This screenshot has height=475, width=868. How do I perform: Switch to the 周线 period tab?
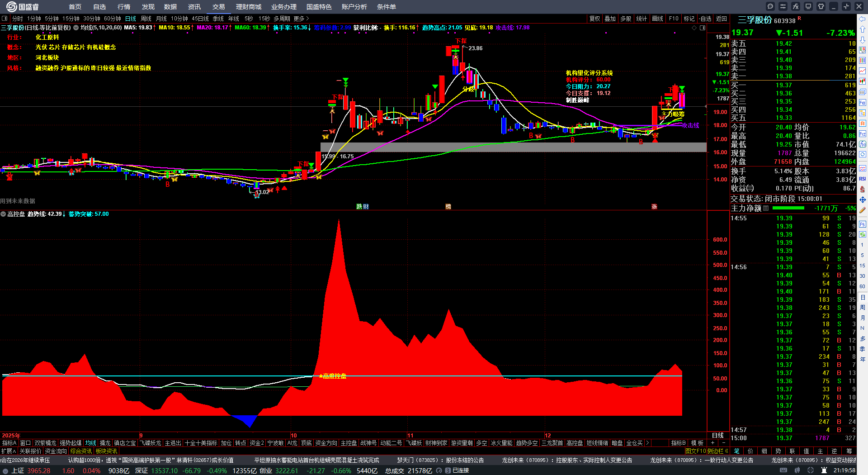click(x=146, y=19)
